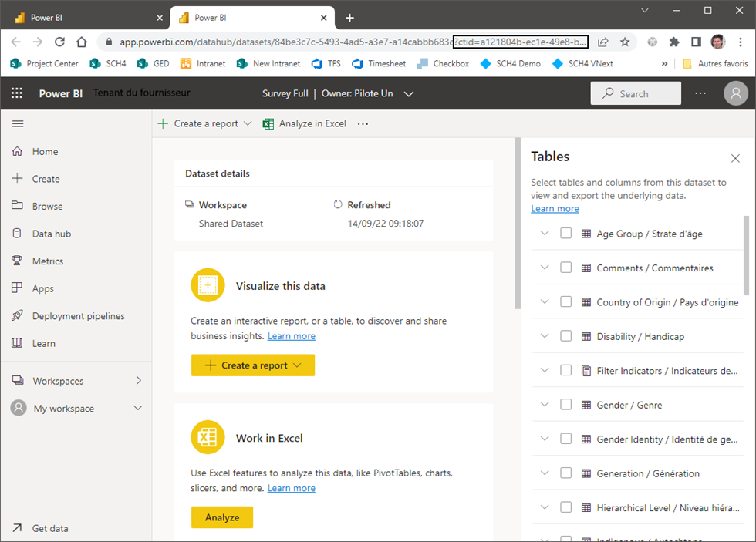Open Learn more link under Tables
The height and width of the screenshot is (542, 756).
click(x=555, y=209)
